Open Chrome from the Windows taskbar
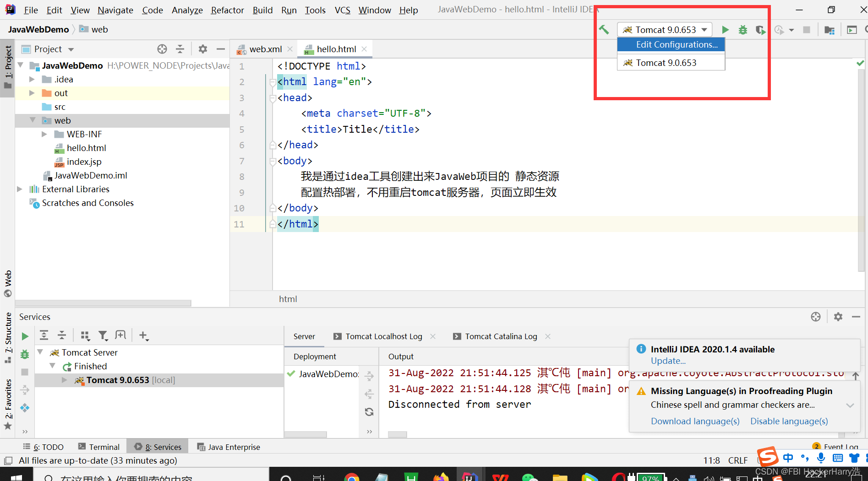The height and width of the screenshot is (481, 868). tap(352, 477)
